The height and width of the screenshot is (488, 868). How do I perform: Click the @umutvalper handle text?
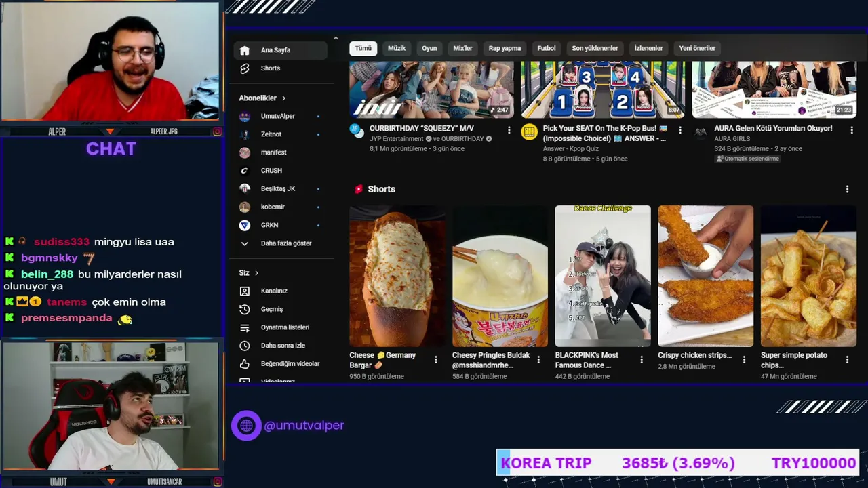tap(304, 426)
